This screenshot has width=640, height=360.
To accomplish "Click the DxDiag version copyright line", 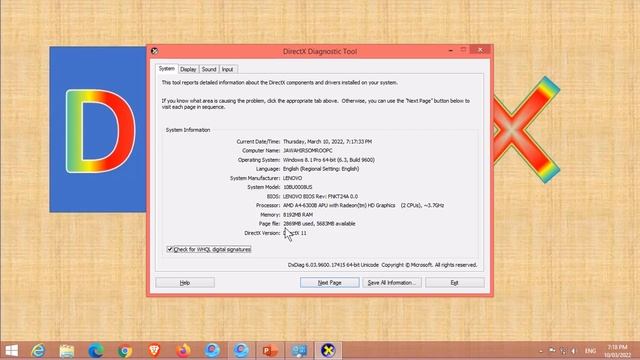I will coord(382,265).
